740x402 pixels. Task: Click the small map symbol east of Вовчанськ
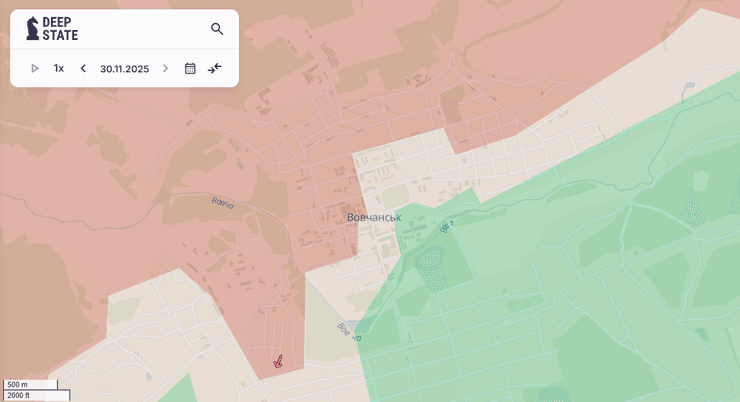[x=446, y=226]
